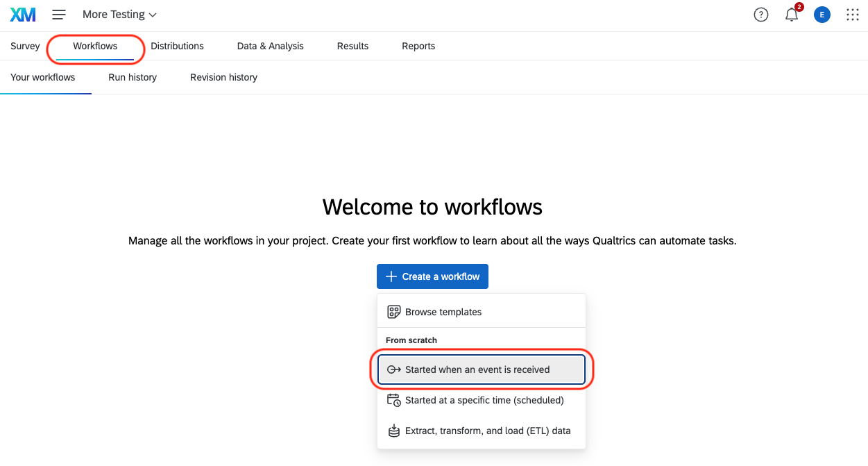The image size is (868, 466).
Task: Open the account avatar E menu
Action: point(822,15)
